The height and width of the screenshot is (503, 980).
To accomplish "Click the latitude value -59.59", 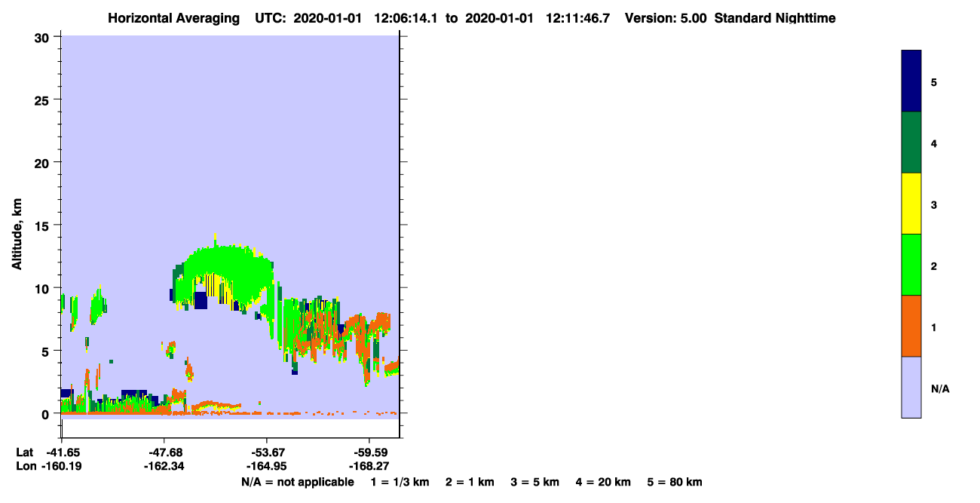I will tap(369, 452).
